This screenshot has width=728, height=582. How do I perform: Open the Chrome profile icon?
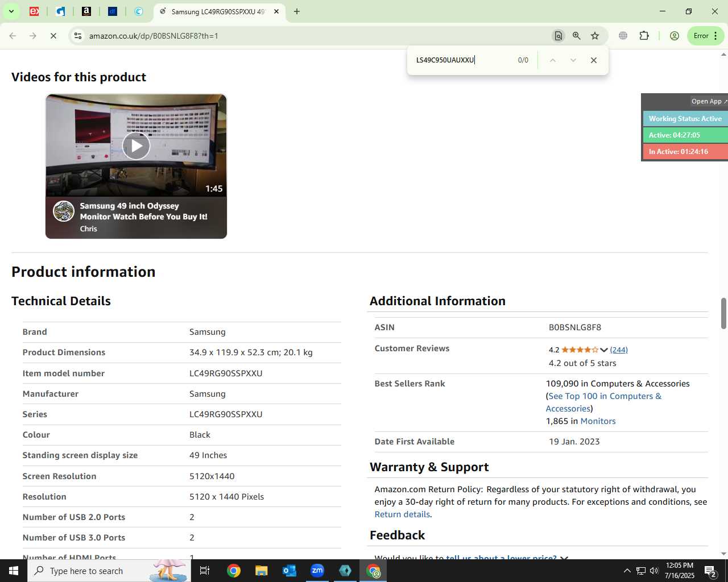point(675,36)
